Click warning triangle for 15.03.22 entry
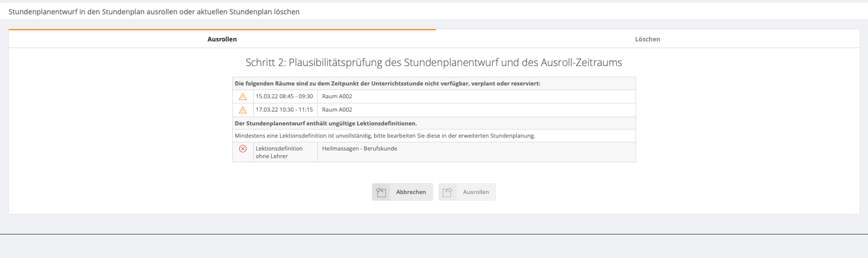The width and height of the screenshot is (868, 258). pyautogui.click(x=243, y=96)
